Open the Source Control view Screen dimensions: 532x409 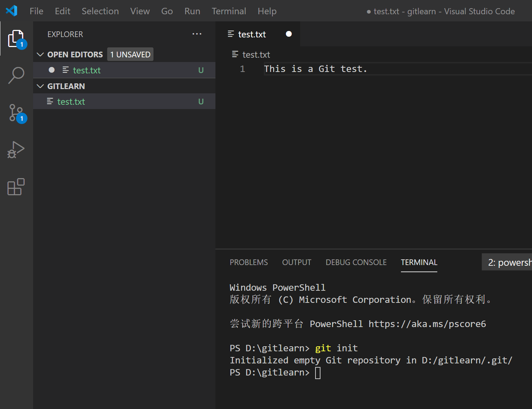click(16, 113)
